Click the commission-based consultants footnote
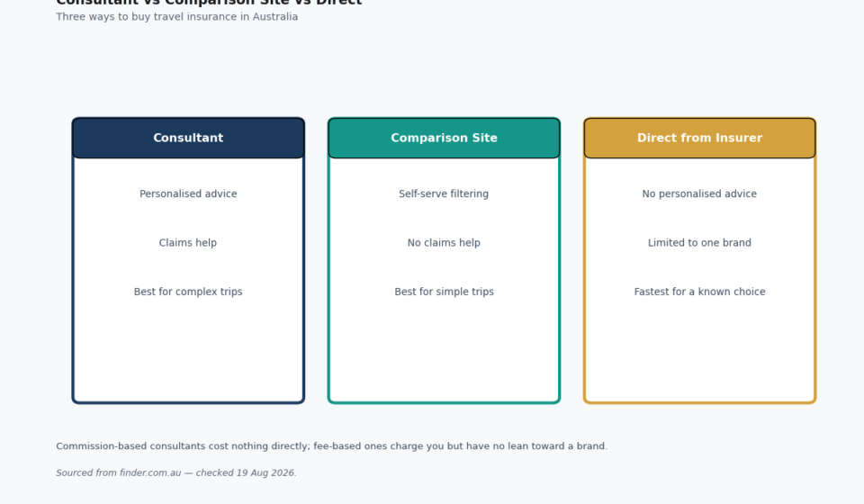Image resolution: width=864 pixels, height=504 pixels. coord(332,446)
